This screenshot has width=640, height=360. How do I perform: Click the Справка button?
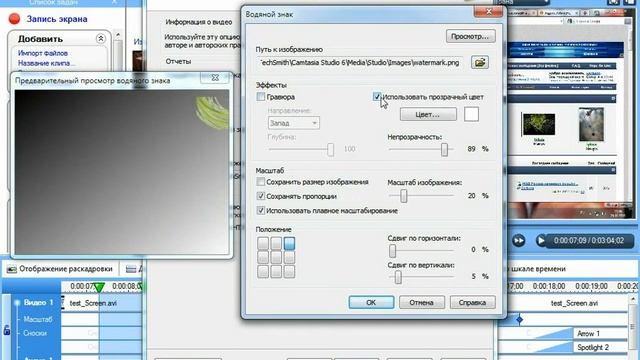click(x=472, y=302)
